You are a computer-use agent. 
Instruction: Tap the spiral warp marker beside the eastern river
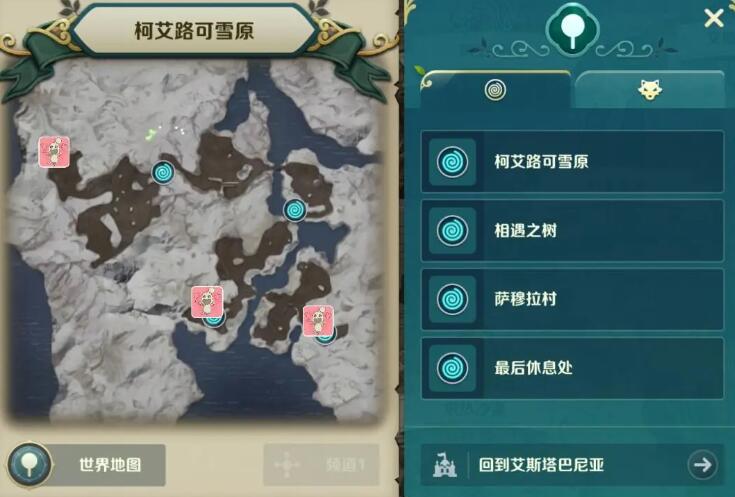click(x=295, y=210)
